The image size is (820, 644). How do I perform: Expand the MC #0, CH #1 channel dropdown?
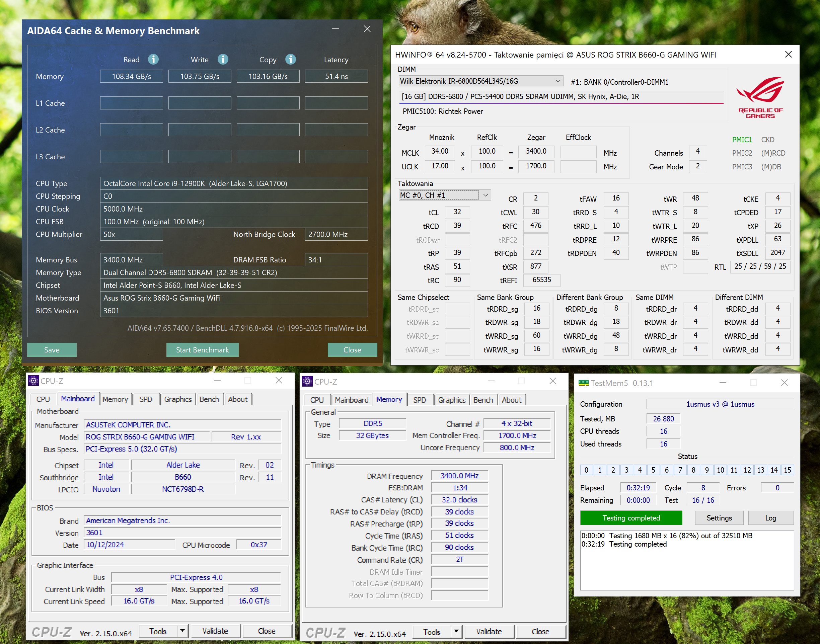486,195
